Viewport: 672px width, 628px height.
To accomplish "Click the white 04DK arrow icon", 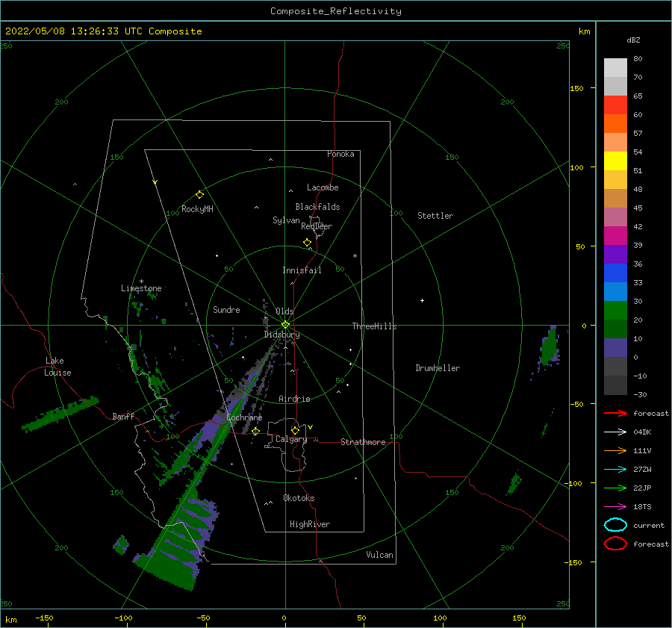I will pos(615,432).
